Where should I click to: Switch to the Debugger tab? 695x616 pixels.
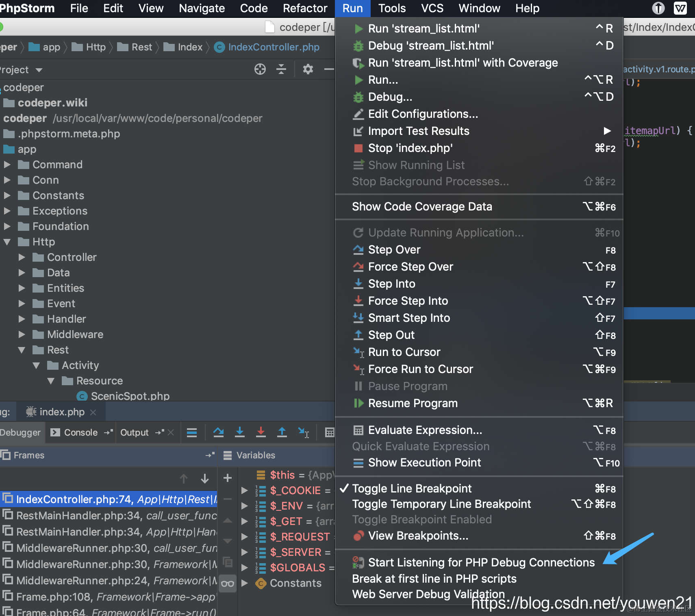20,432
